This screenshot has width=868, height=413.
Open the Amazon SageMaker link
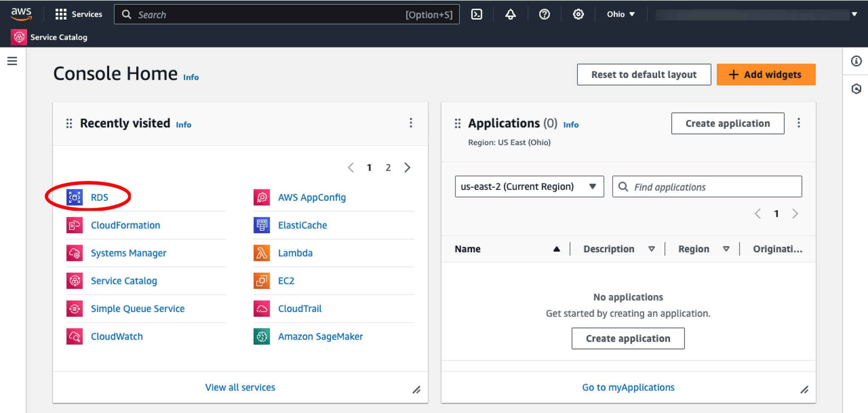tap(320, 337)
